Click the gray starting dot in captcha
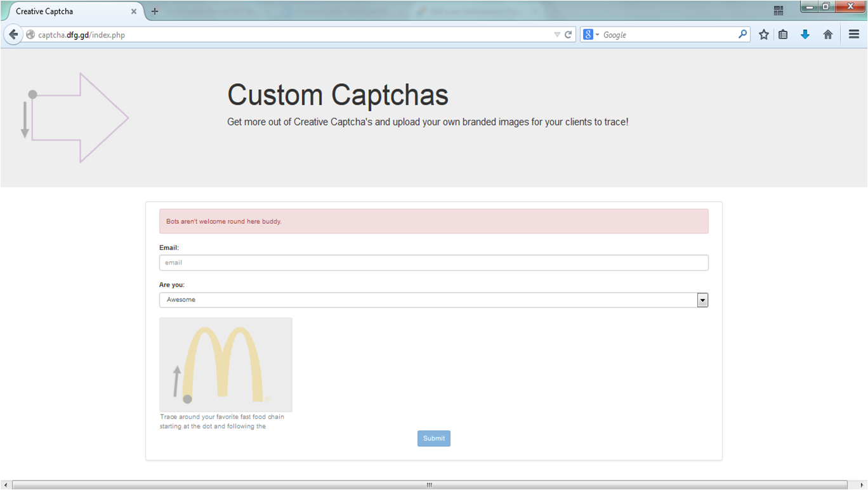The image size is (868, 490). 187,399
